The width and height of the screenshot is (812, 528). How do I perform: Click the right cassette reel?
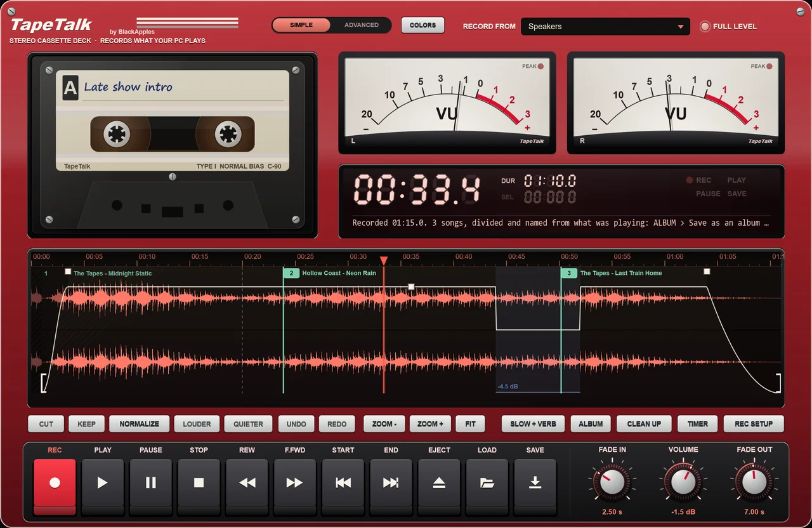tap(228, 135)
